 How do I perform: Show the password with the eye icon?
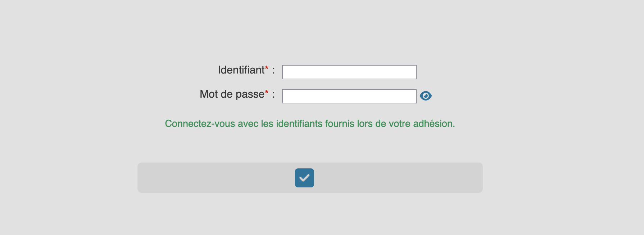pos(426,96)
